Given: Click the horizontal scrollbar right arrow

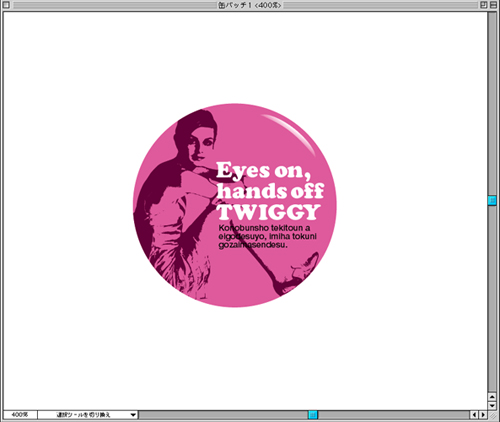Looking at the screenshot, I should [x=482, y=415].
